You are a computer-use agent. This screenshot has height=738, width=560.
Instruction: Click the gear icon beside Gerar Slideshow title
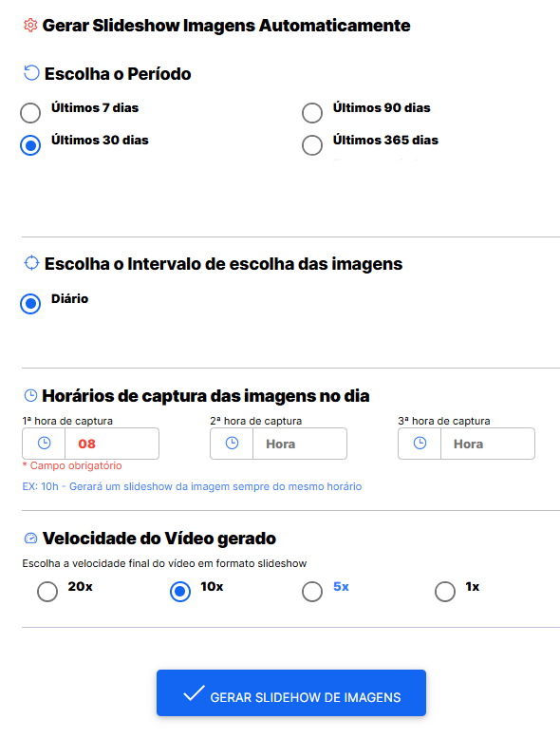coord(30,25)
